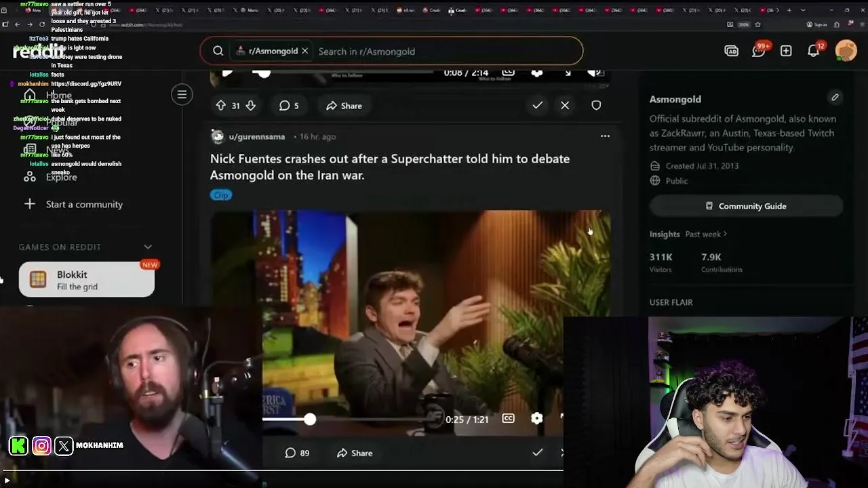Open the Community Guide
The image size is (868, 488).
(x=746, y=206)
